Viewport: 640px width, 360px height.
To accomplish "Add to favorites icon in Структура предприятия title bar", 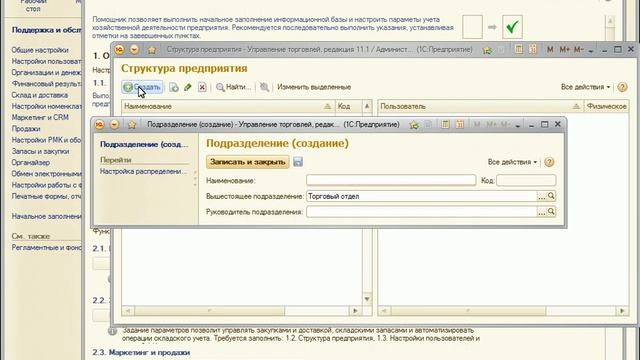I will coord(487,50).
